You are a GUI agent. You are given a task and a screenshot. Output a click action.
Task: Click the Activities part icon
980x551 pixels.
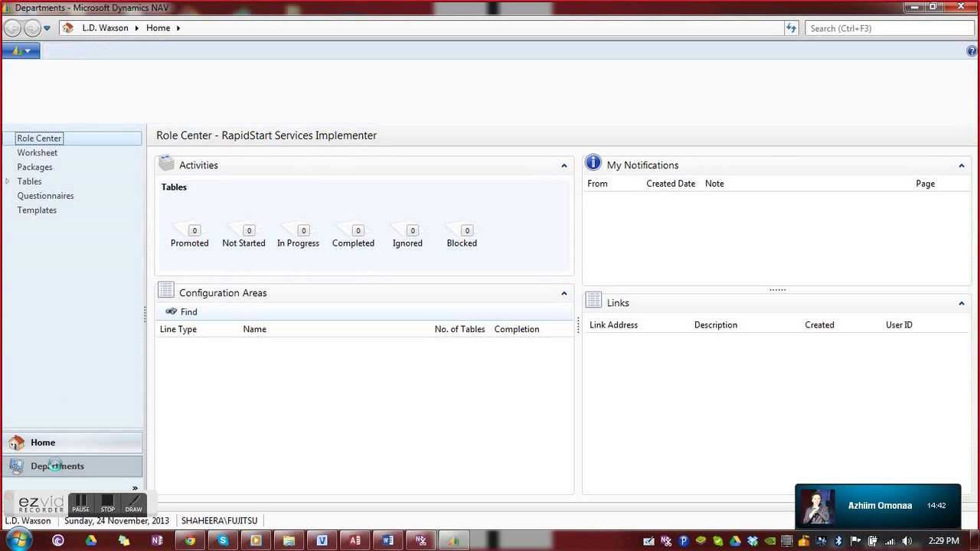point(166,164)
